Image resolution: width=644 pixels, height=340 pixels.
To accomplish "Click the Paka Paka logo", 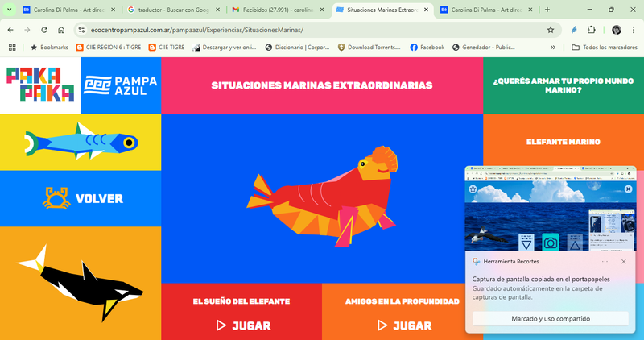I will [x=40, y=85].
